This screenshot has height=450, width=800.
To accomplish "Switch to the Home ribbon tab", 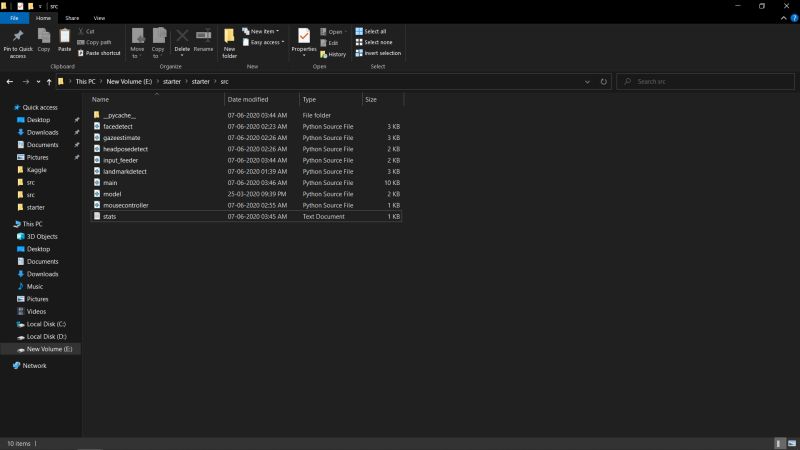I will point(43,18).
